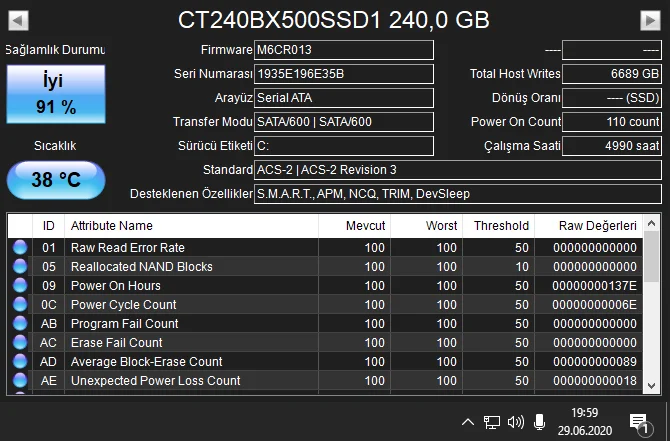This screenshot has height=441, width=670.
Task: Click status orb of Power Cycle Count row
Action: (20, 304)
